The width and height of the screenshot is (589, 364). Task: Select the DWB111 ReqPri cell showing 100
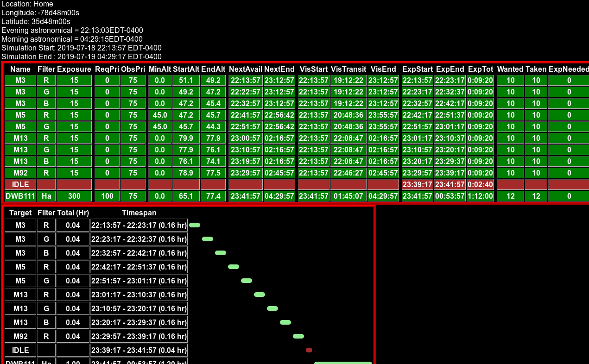(x=107, y=196)
